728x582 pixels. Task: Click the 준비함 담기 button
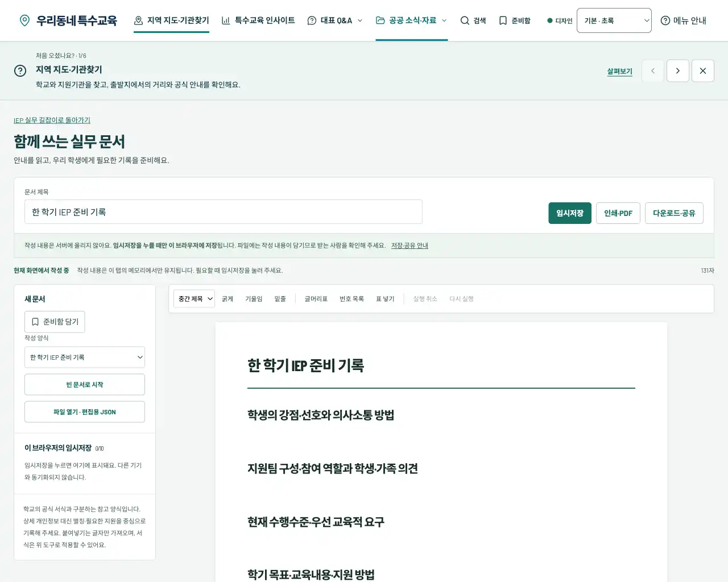[55, 322]
